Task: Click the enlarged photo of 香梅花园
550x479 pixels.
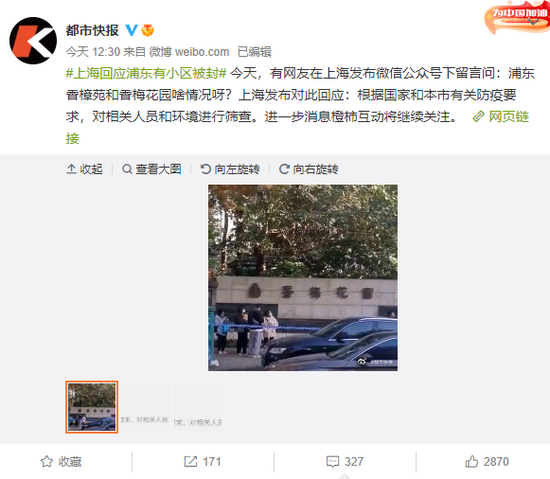Action: pyautogui.click(x=303, y=277)
